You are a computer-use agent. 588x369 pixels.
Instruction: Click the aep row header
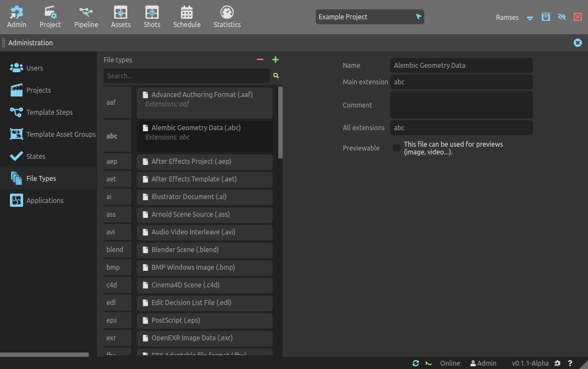[x=117, y=162]
